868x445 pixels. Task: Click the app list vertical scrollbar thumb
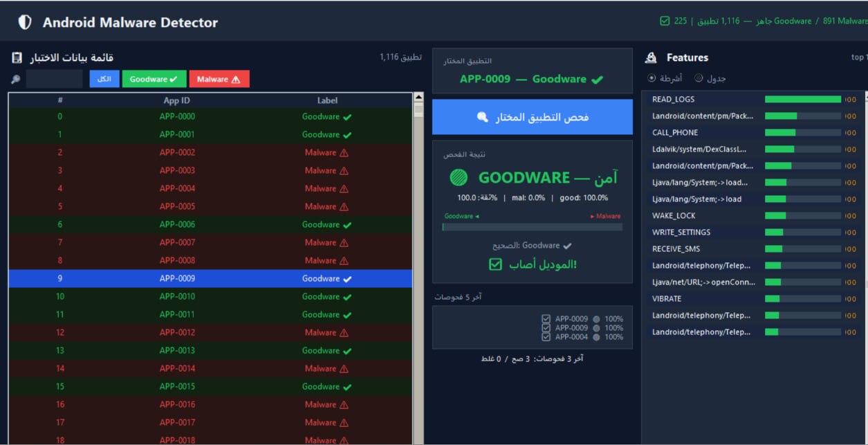(418, 111)
